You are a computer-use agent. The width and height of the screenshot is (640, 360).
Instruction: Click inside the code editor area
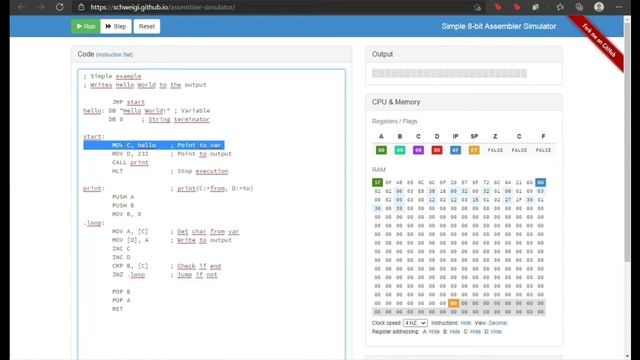point(211,214)
